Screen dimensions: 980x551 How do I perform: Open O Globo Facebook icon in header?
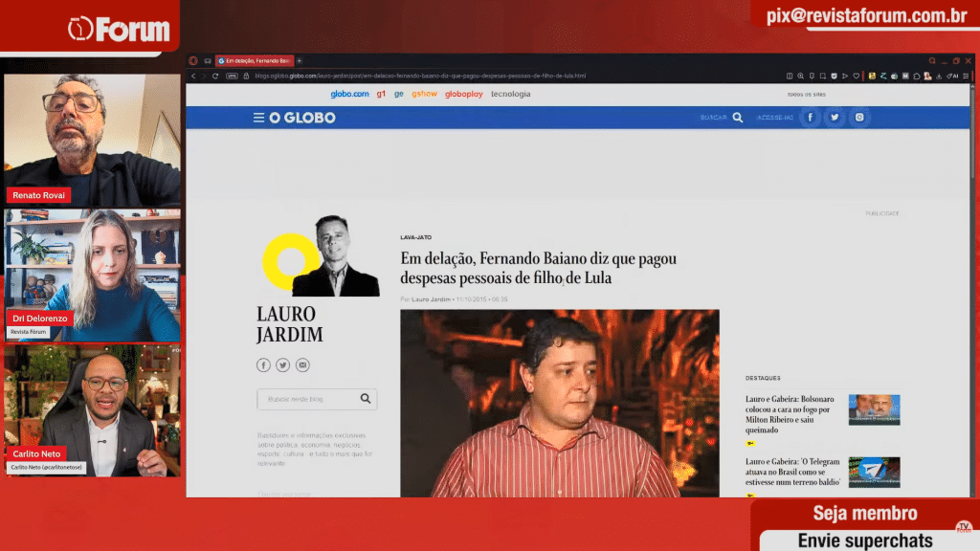(x=810, y=118)
